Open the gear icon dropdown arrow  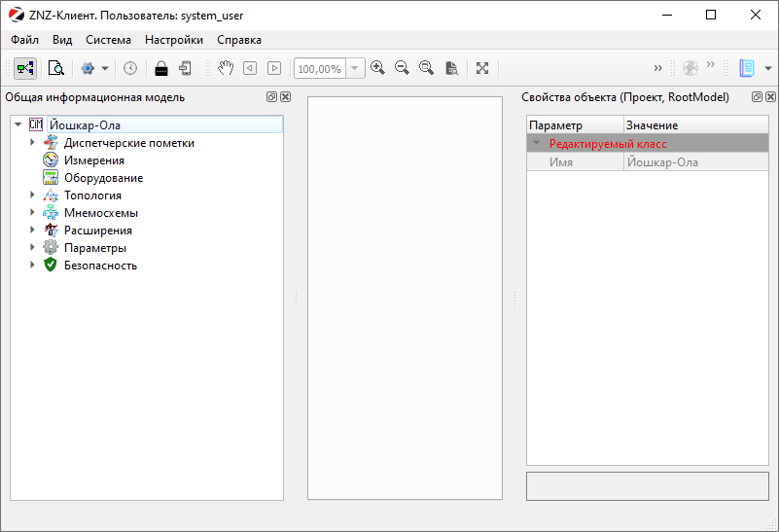[105, 69]
